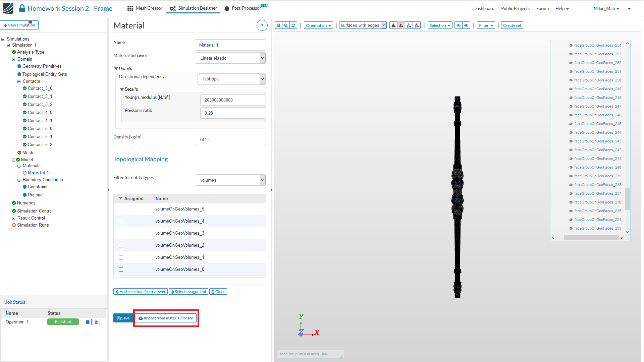Collapse the Contacts tree node
The height and width of the screenshot is (362, 644).
(19, 81)
